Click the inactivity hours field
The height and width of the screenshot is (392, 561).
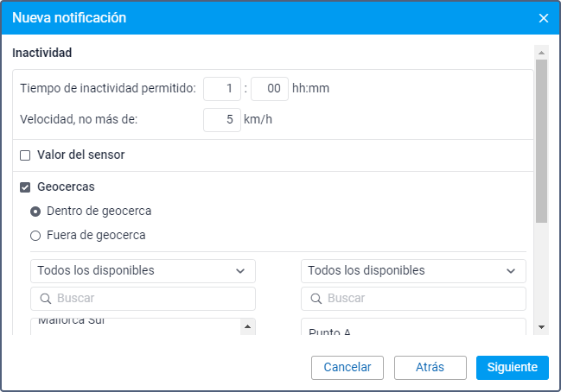tap(222, 88)
